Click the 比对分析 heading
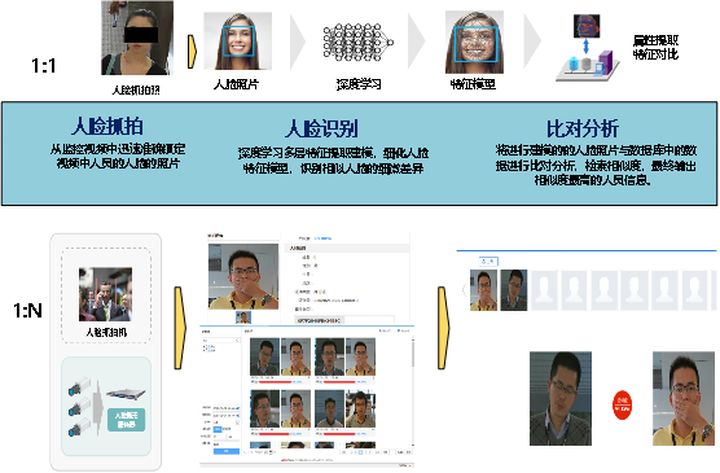Viewport: 720px width, 473px height. click(x=582, y=129)
